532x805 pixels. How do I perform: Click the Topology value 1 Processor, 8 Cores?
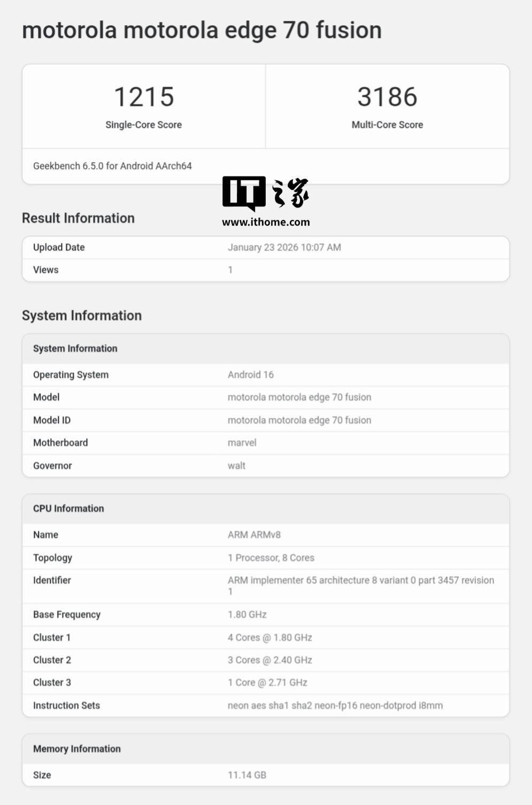click(x=271, y=557)
